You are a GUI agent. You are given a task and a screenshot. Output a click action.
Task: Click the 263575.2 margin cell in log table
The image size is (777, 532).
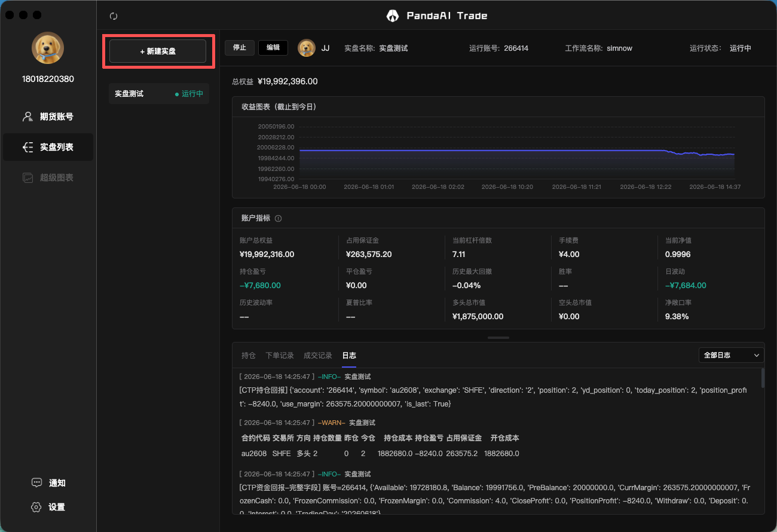click(x=462, y=454)
